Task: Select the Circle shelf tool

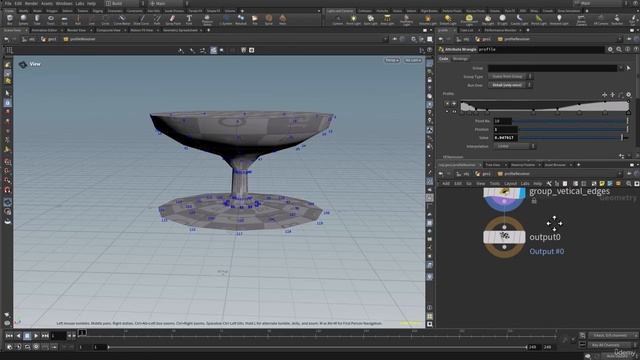Action: point(105,19)
